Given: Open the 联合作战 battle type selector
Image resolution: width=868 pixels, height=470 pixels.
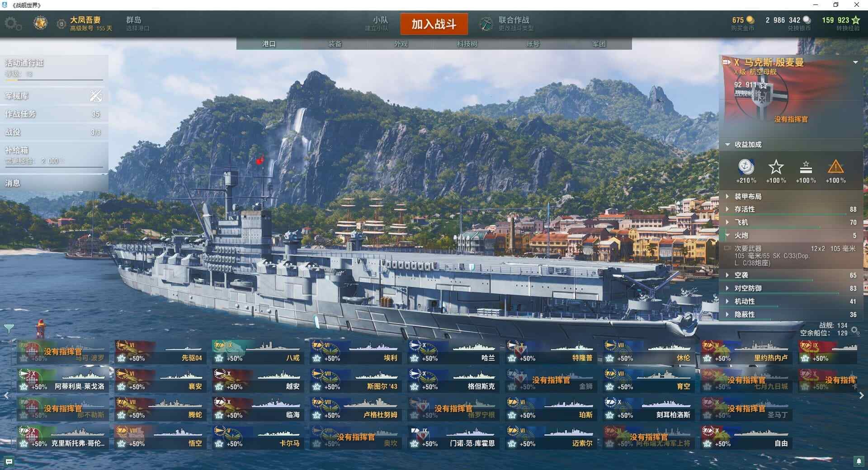Looking at the screenshot, I should pyautogui.click(x=507, y=23).
